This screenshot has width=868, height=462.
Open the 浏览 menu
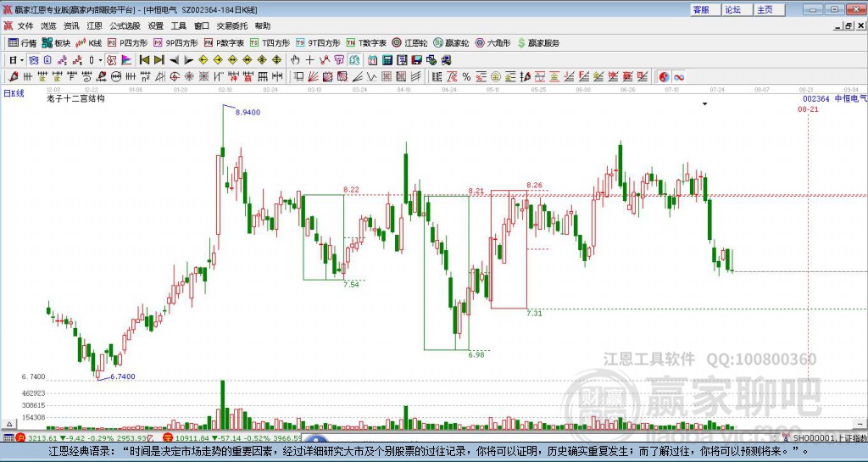pos(48,26)
